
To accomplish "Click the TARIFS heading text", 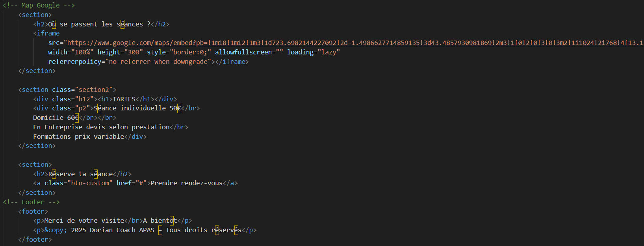I will [x=124, y=99].
